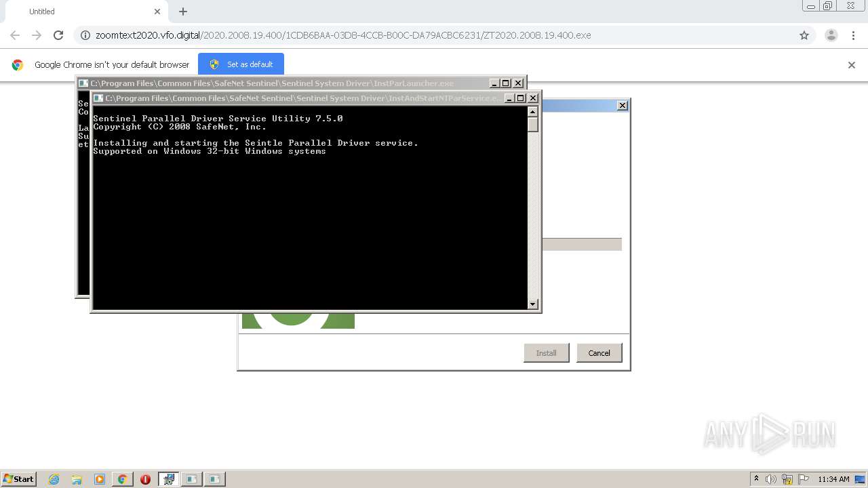Open the Chrome three-dot menu

click(x=853, y=35)
